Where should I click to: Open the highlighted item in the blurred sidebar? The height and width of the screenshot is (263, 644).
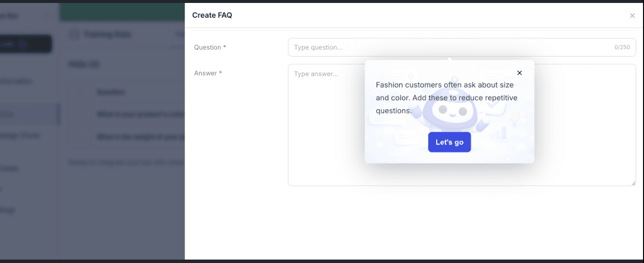click(27, 114)
